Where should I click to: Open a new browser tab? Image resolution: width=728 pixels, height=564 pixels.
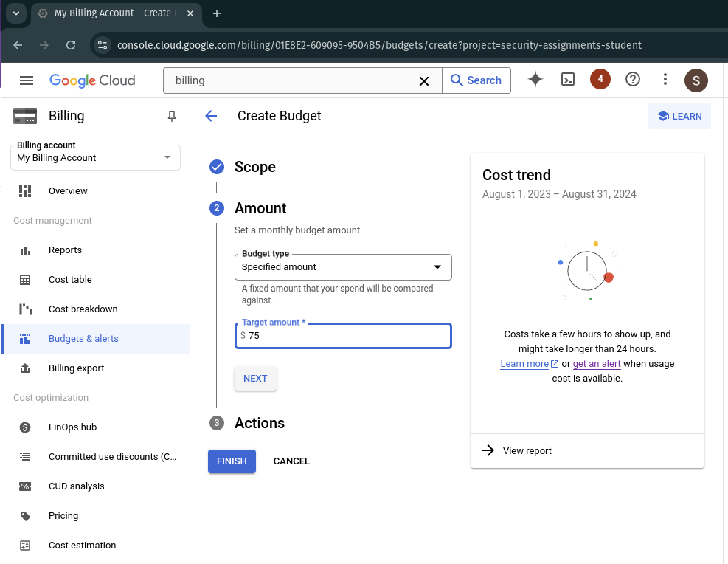click(216, 13)
